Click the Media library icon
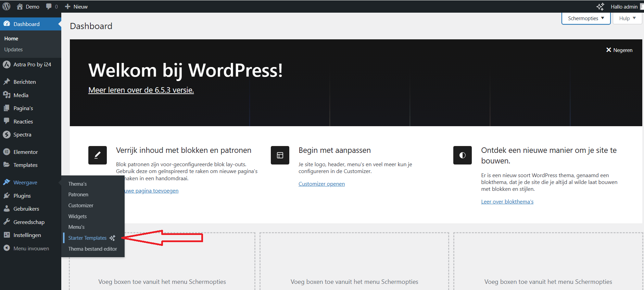The width and height of the screenshot is (644, 290). tap(7, 95)
